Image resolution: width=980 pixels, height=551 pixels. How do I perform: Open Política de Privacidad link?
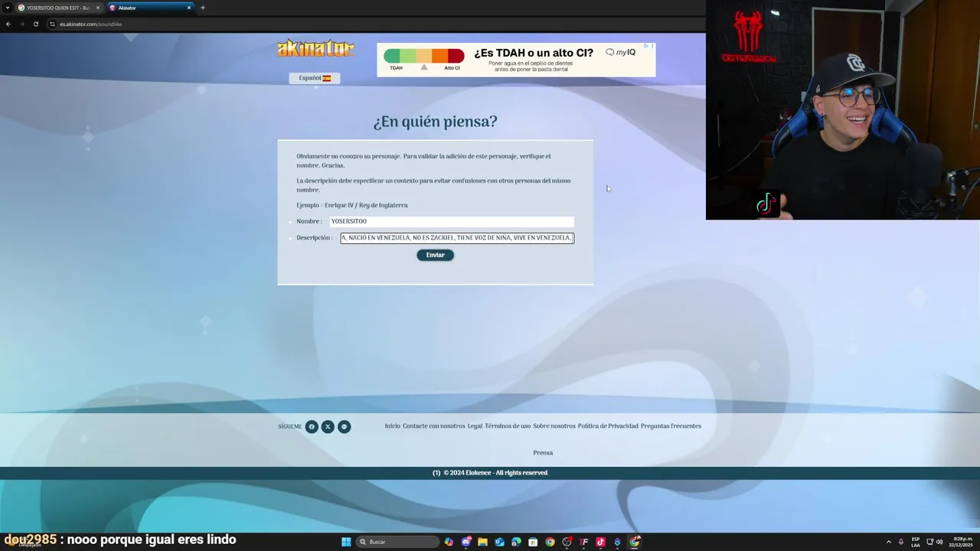[608, 426]
